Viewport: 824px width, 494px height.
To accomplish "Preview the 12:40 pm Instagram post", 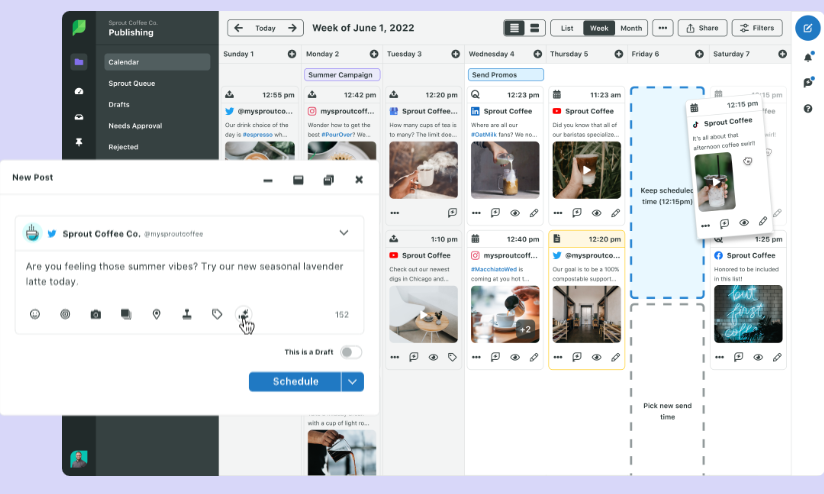I will 515,357.
